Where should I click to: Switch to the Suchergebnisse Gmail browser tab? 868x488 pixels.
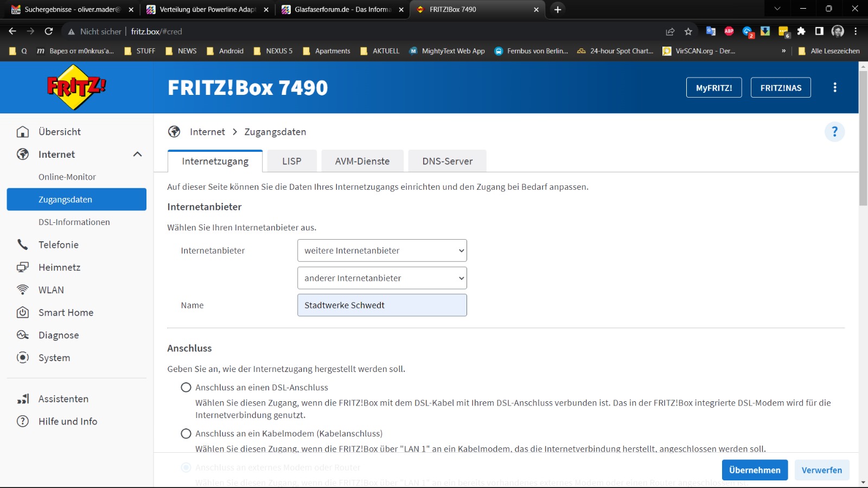(72, 9)
